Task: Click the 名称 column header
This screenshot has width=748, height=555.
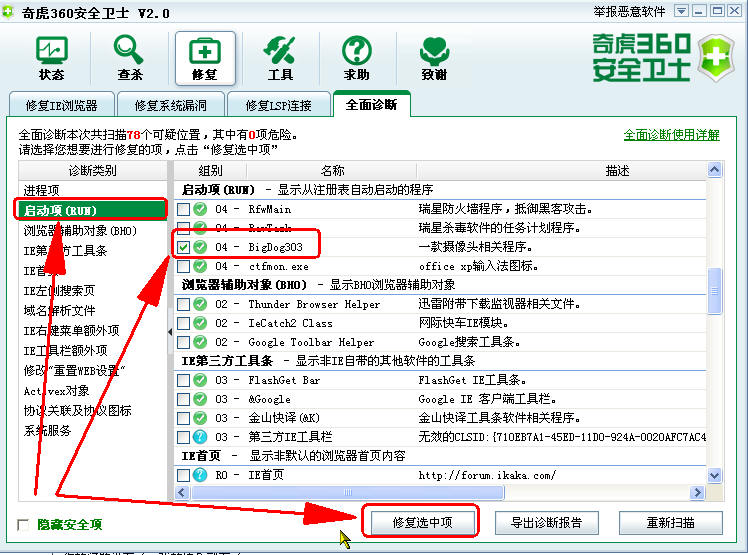Action: pos(332,170)
